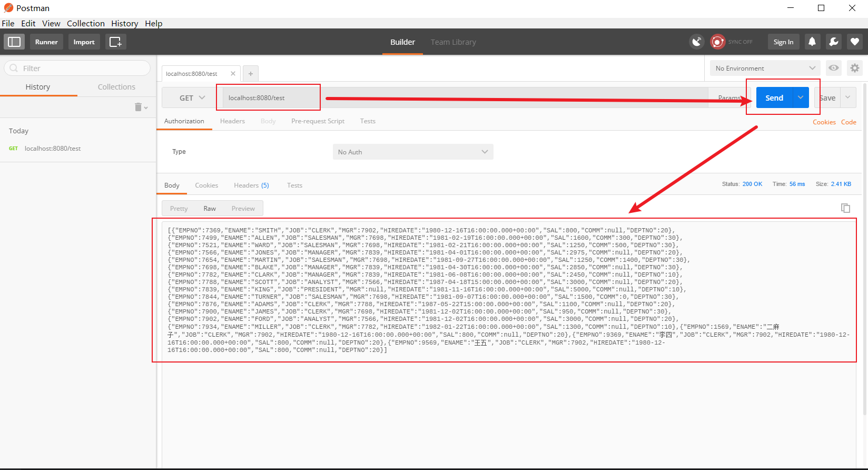Click the 200 OK status text

(752, 184)
